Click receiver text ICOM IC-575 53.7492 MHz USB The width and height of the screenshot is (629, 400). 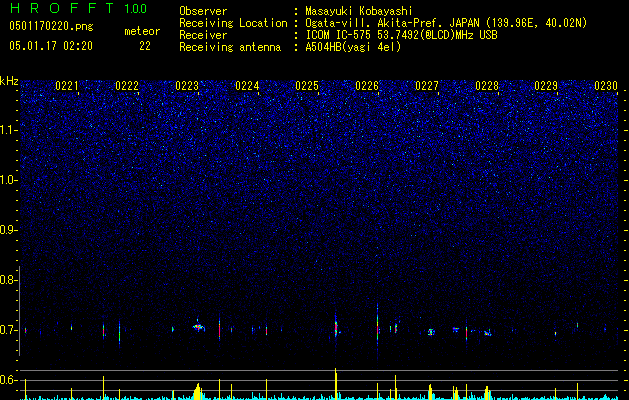pyautogui.click(x=401, y=35)
